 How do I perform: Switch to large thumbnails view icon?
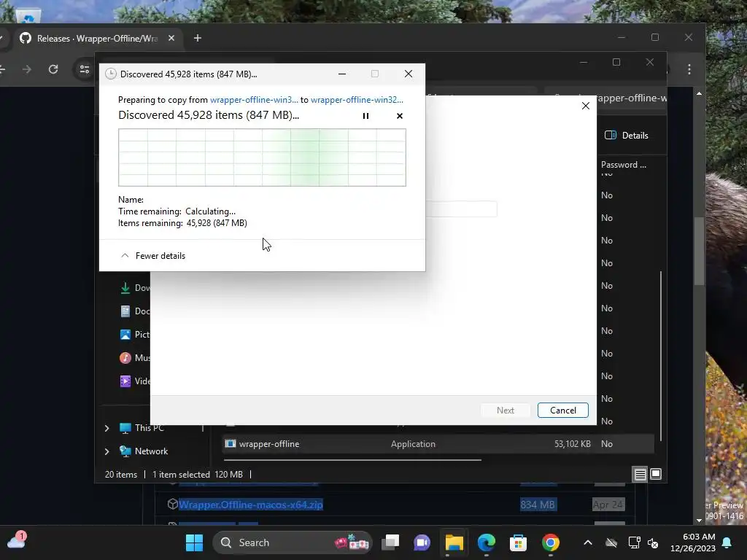[656, 474]
